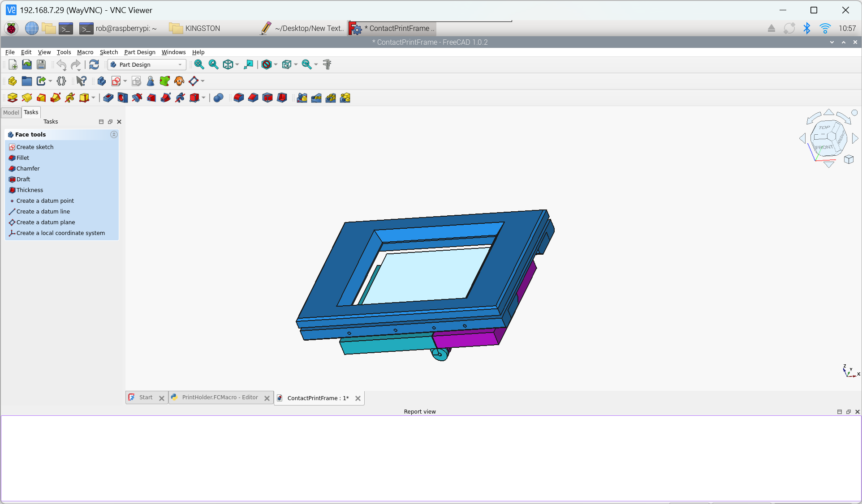Image resolution: width=862 pixels, height=504 pixels.
Task: Click the Fit all view icon
Action: (x=199, y=64)
